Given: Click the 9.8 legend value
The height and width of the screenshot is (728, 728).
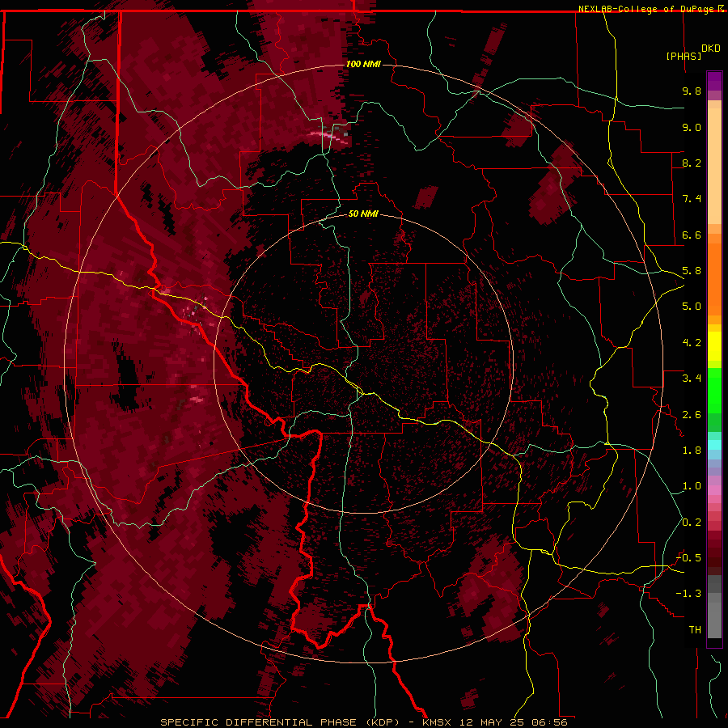Looking at the screenshot, I should point(692,91).
